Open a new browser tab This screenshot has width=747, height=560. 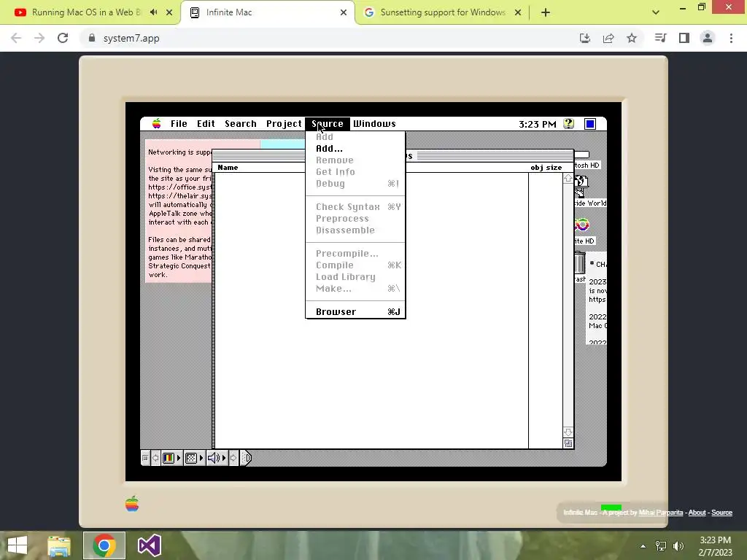click(x=546, y=12)
